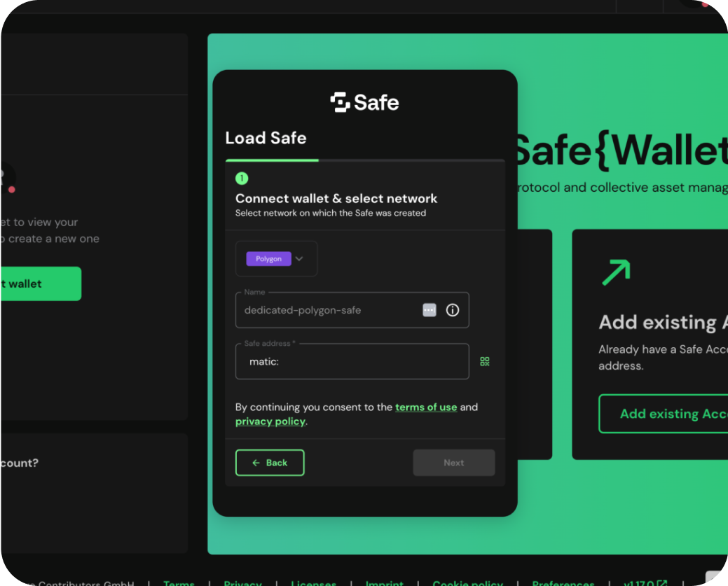
Task: Click "Connect wallet & select network" step title
Action: point(336,199)
